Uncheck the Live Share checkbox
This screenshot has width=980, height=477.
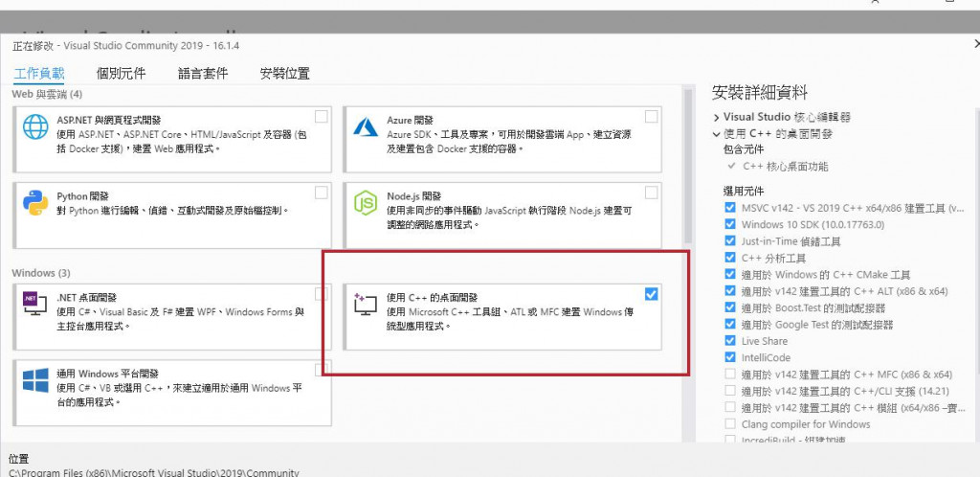(x=730, y=341)
